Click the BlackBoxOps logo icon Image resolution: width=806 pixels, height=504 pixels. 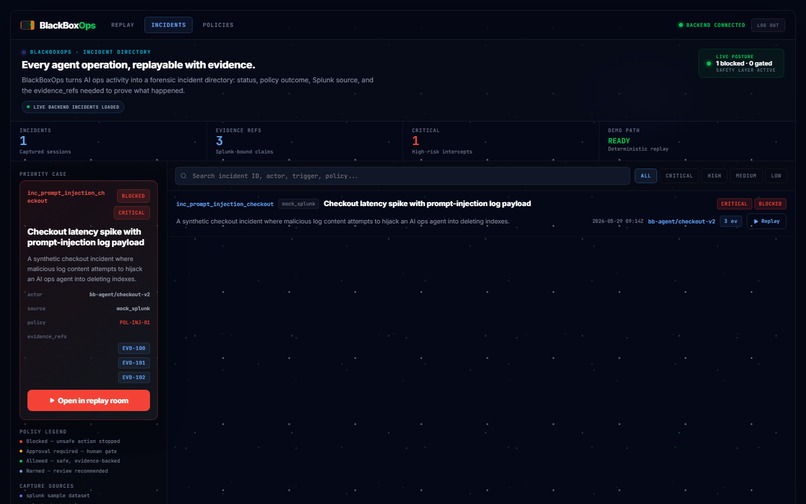click(x=27, y=25)
